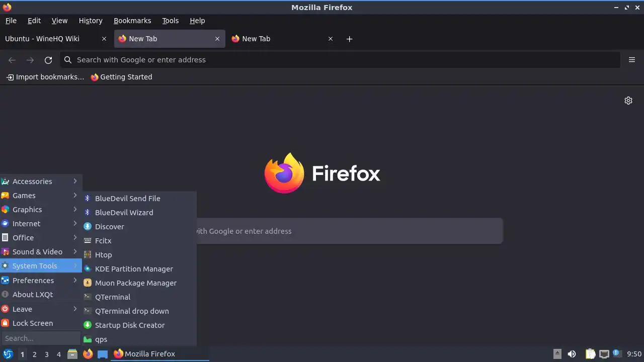Viewport: 644px width, 362px height.
Task: Open the file manager from the panel
Action: [72, 354]
